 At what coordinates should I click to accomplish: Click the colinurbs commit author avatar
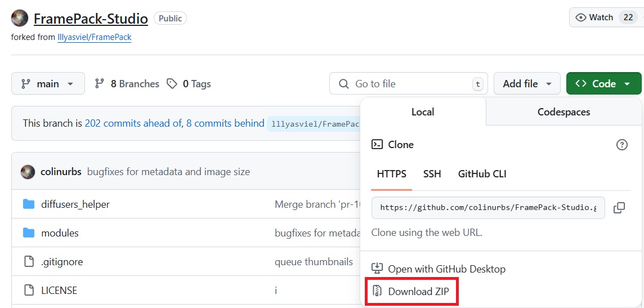28,172
